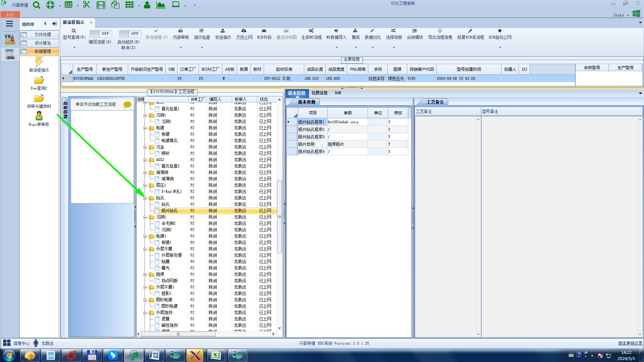Click the 修复ECN丢流程 wrench icon

coord(470,31)
